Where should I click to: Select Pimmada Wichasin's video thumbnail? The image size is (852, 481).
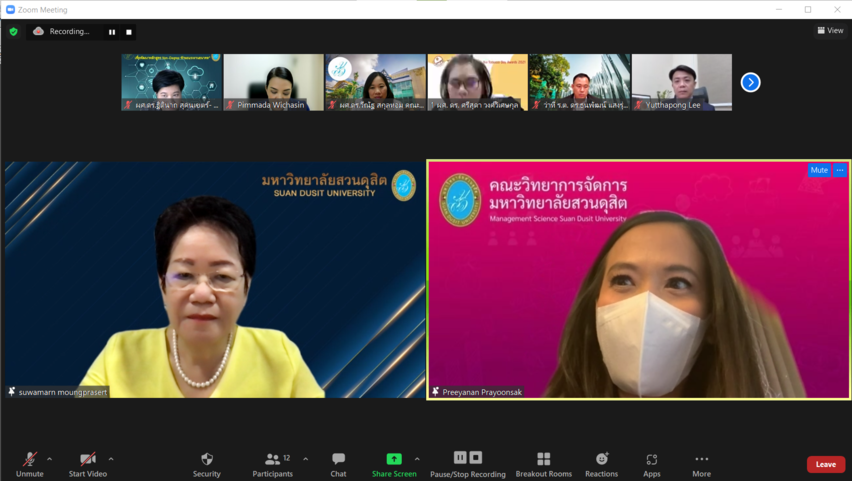[273, 82]
